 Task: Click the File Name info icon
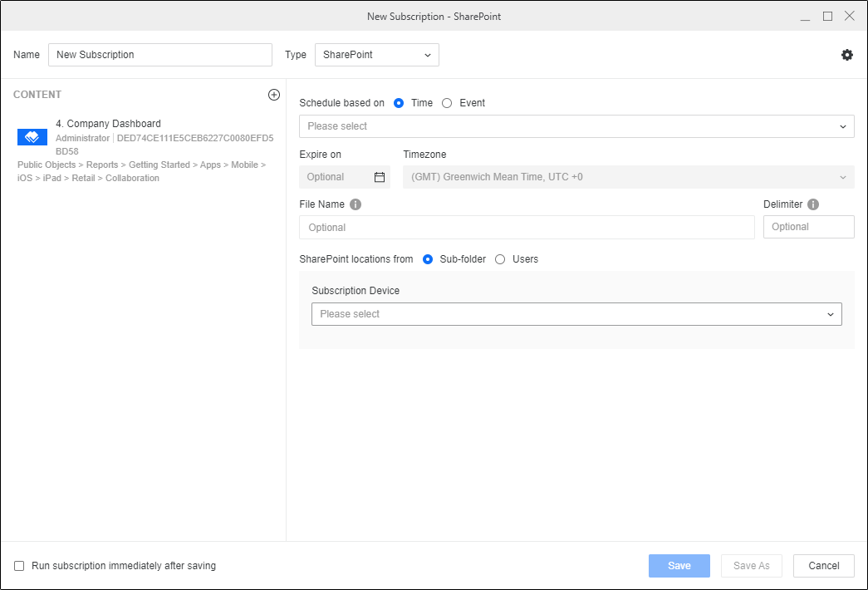click(x=356, y=204)
